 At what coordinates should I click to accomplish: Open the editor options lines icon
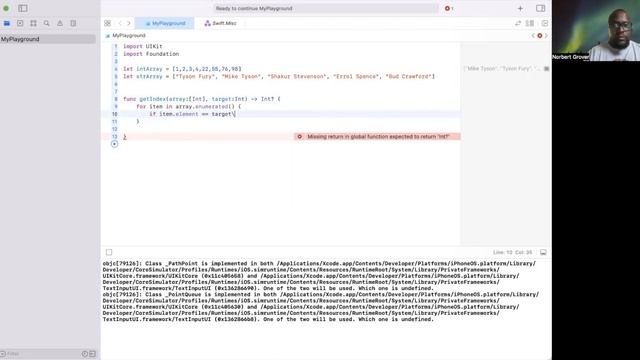click(530, 23)
